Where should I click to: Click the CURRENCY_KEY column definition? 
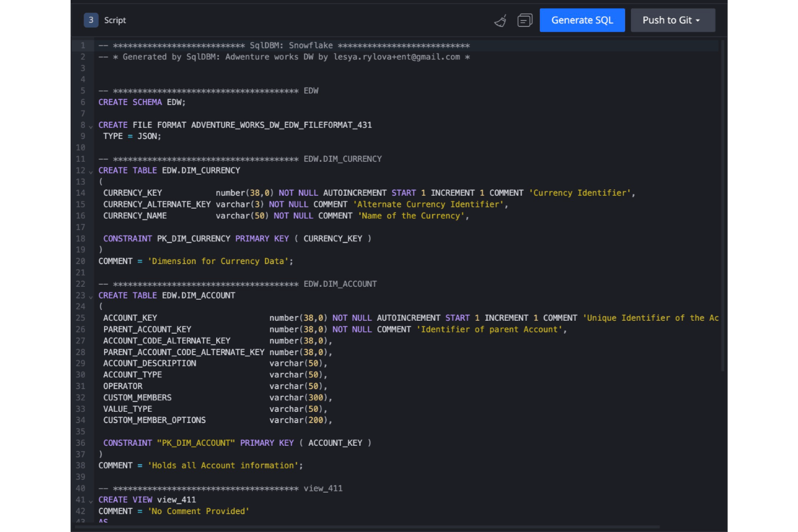click(x=369, y=192)
